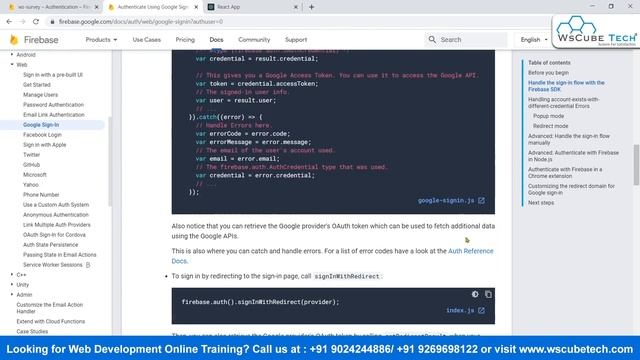Copy the signInWithRedirect code sample
Screen dimensions: 640x360
point(488,294)
